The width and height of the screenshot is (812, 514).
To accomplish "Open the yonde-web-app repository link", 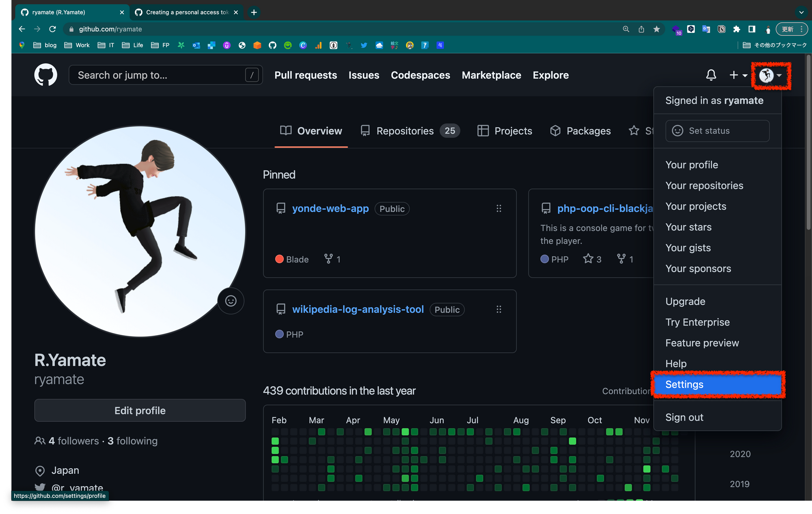I will pyautogui.click(x=330, y=208).
